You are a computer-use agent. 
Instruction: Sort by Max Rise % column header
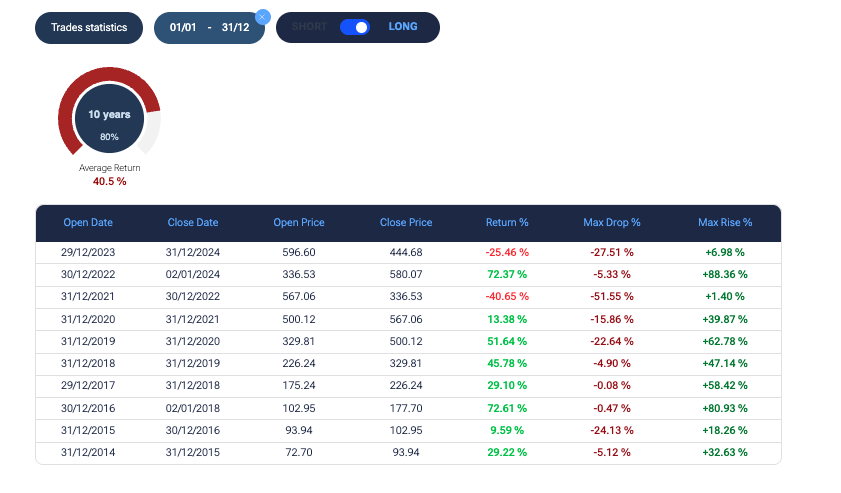[724, 222]
